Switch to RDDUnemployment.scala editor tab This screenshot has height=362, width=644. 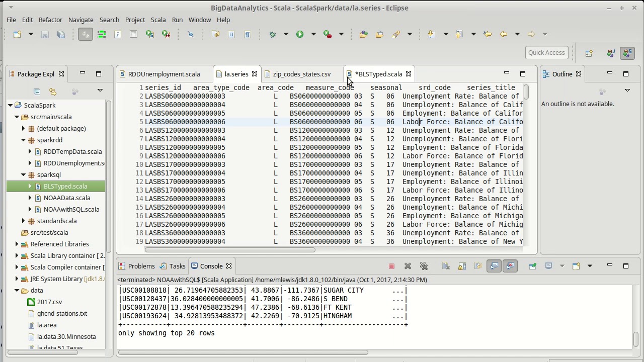click(x=164, y=74)
